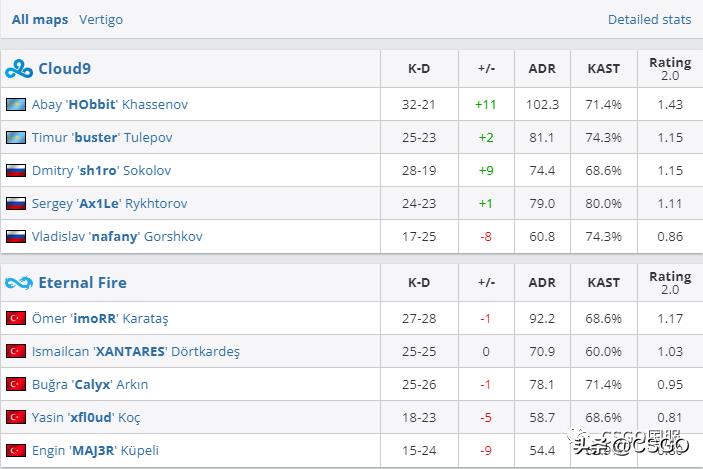Open the Cloud9 team name link

pyautogui.click(x=65, y=69)
